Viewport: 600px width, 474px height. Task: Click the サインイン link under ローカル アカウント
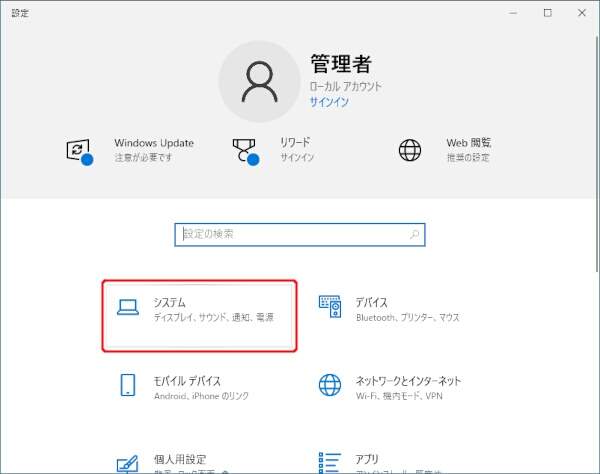coord(329,102)
